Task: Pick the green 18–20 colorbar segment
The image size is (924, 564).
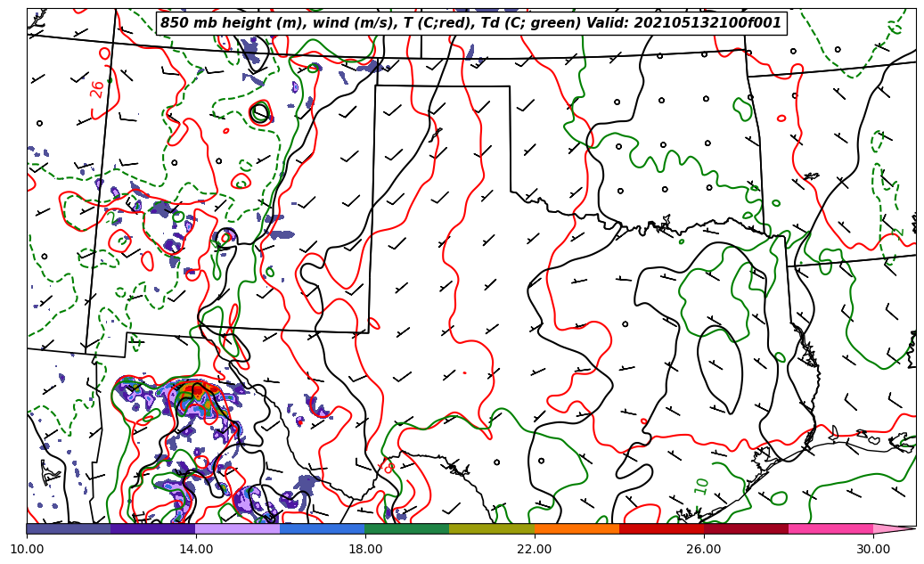Action: (406, 528)
